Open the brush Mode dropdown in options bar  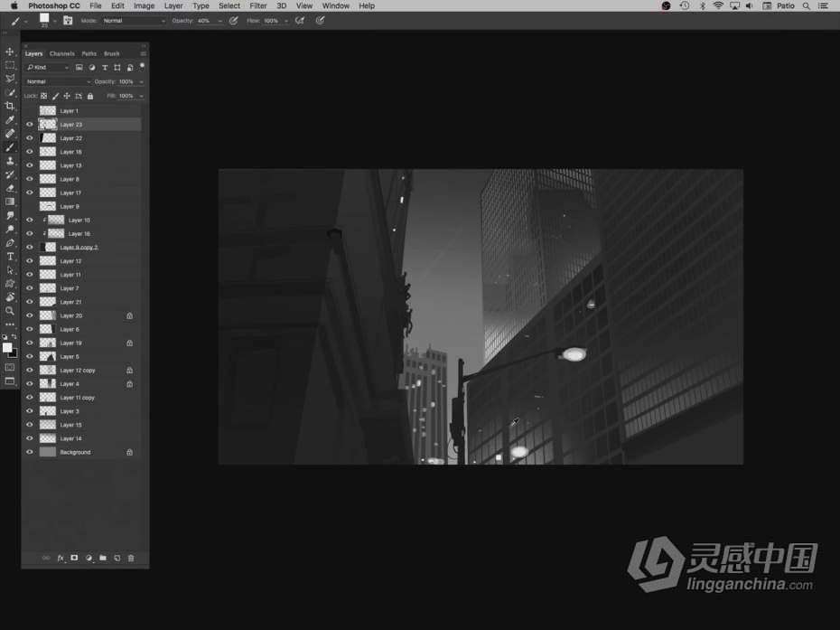coord(134,20)
